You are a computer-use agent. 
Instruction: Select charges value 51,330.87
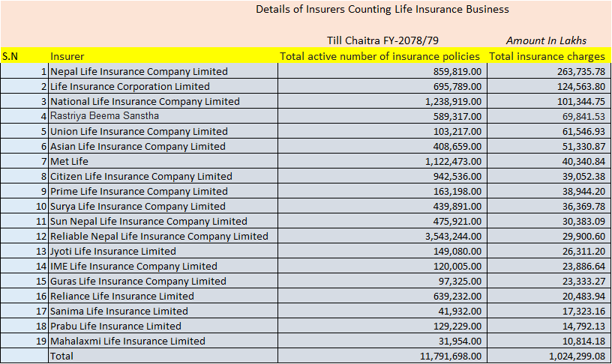584,147
